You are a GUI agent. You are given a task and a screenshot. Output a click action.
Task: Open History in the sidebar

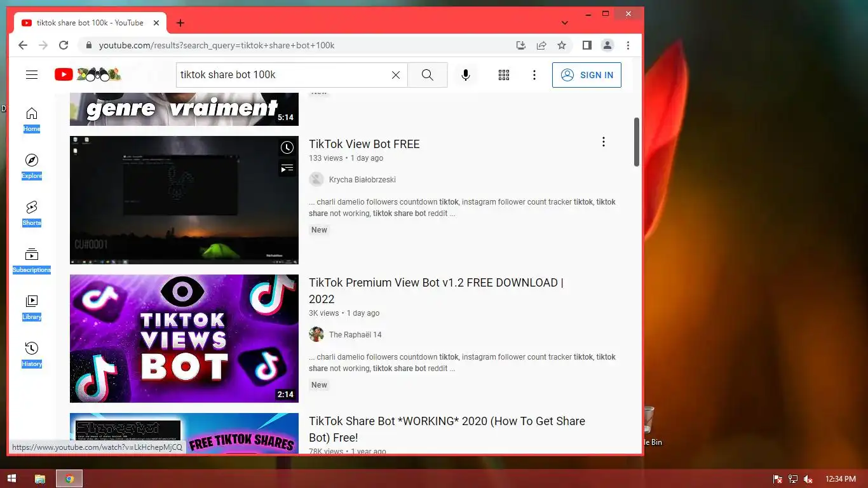click(x=32, y=355)
